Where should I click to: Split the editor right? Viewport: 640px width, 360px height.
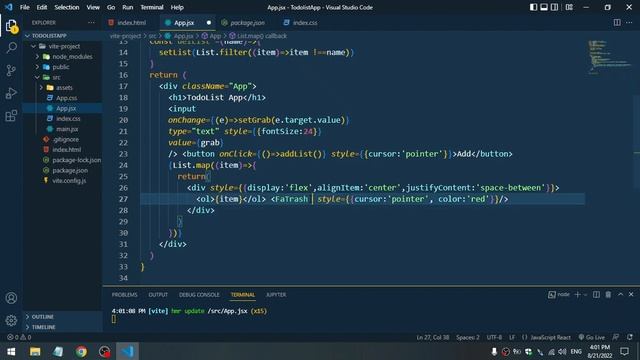pos(617,23)
